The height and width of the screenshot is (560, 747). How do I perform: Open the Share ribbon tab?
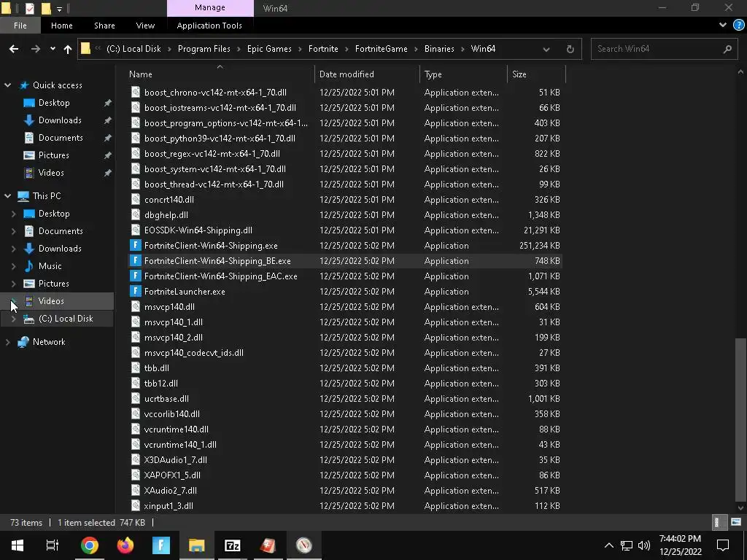click(x=104, y=26)
